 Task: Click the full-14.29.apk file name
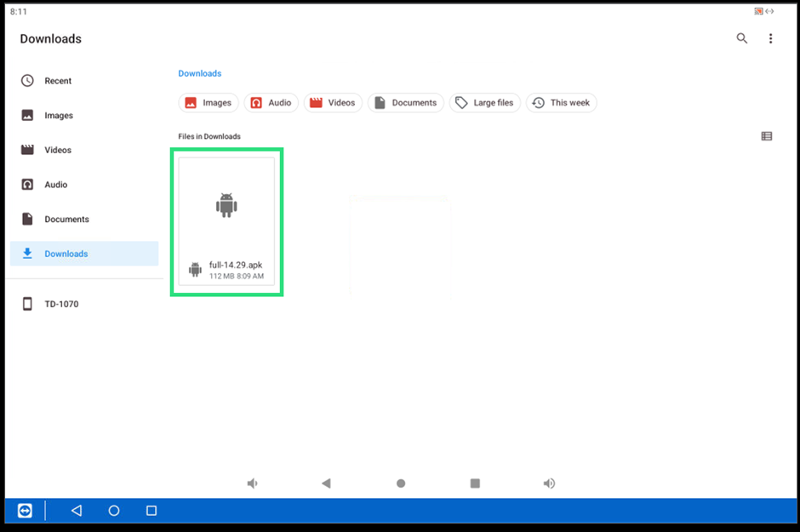point(236,265)
